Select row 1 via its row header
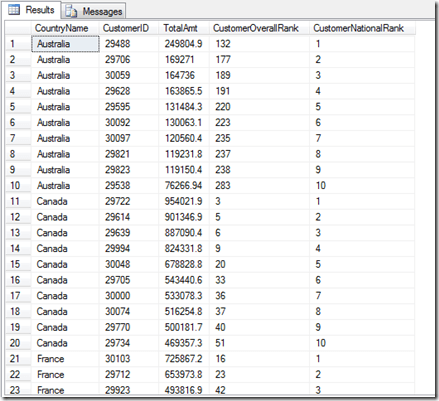This screenshot has height=401, width=439. pos(18,44)
